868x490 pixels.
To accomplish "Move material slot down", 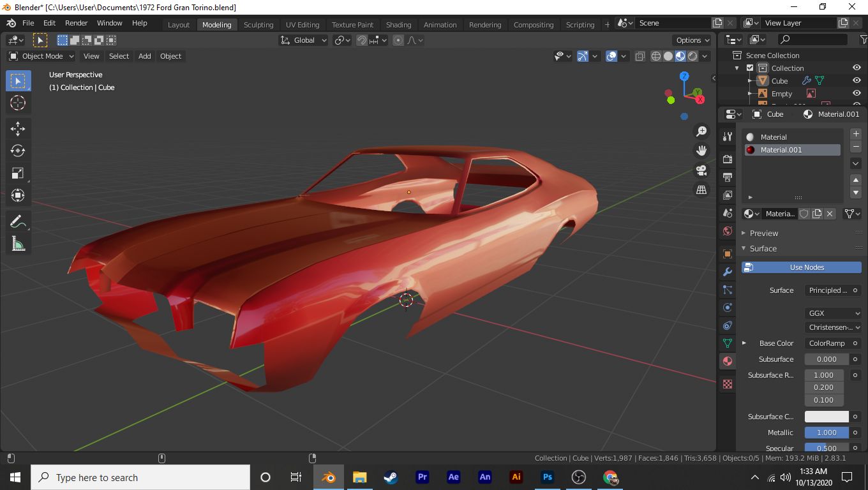I will point(857,193).
